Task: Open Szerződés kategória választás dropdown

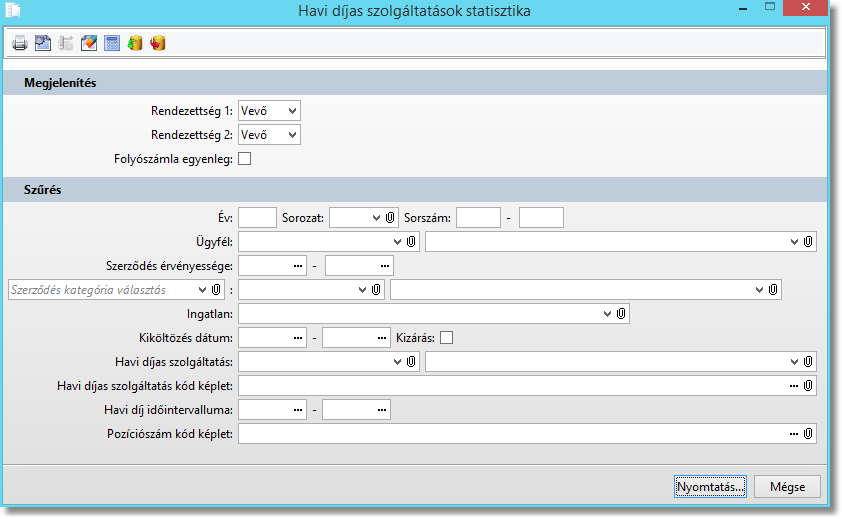Action: coord(202,290)
